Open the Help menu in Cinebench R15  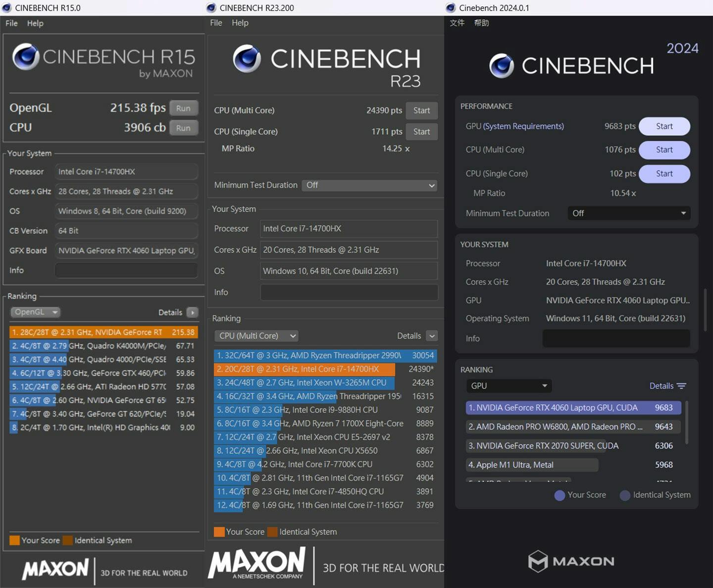click(x=35, y=23)
